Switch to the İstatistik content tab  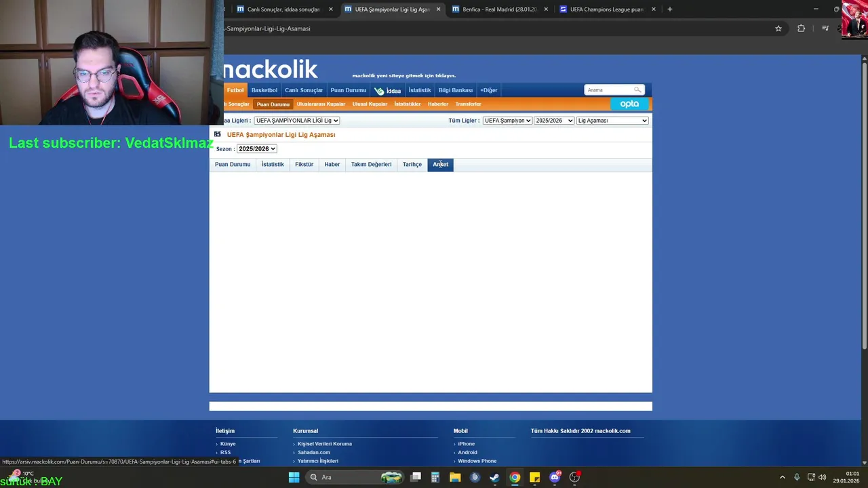tap(273, 165)
